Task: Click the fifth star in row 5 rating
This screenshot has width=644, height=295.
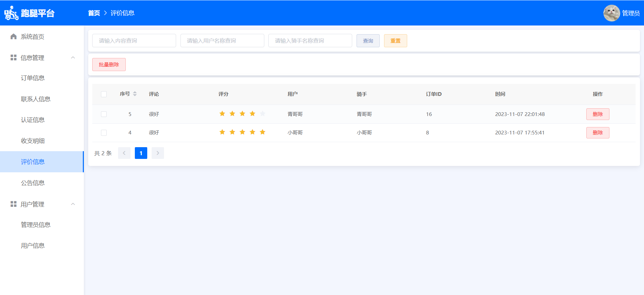Action: [263, 114]
